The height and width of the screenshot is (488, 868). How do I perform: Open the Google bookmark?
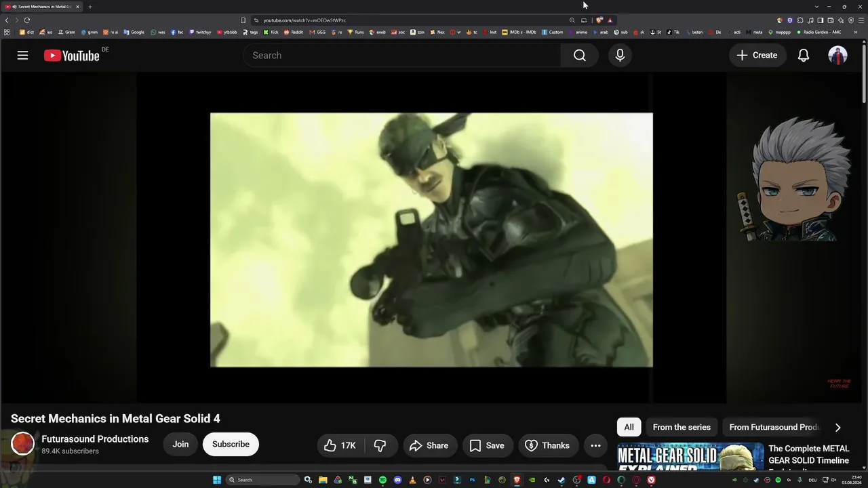pyautogui.click(x=134, y=32)
